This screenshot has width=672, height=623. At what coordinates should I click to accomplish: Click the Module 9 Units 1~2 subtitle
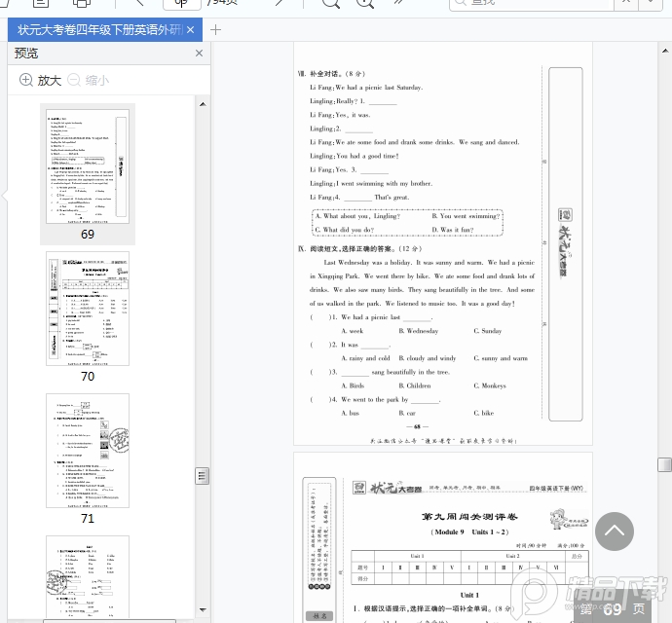[x=469, y=531]
